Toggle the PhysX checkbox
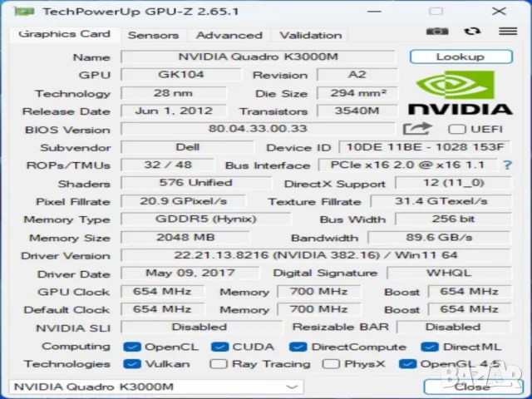 (x=331, y=364)
